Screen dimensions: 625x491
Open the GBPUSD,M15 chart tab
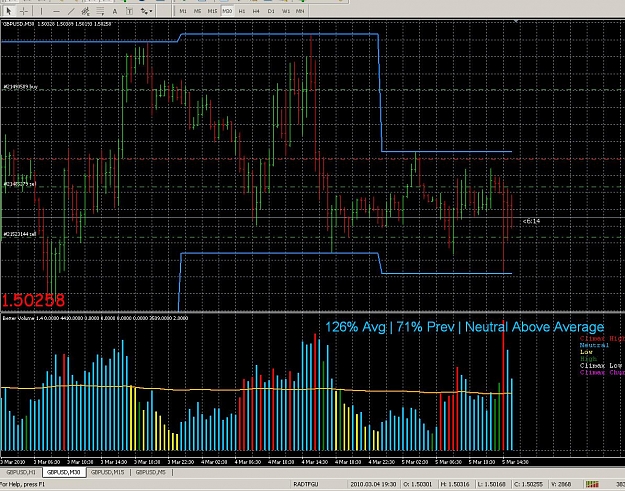(x=107, y=472)
